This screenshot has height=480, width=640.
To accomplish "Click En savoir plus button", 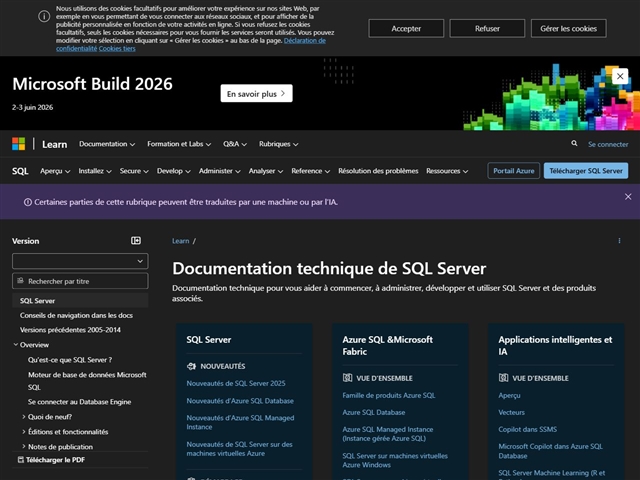I will pos(256,93).
